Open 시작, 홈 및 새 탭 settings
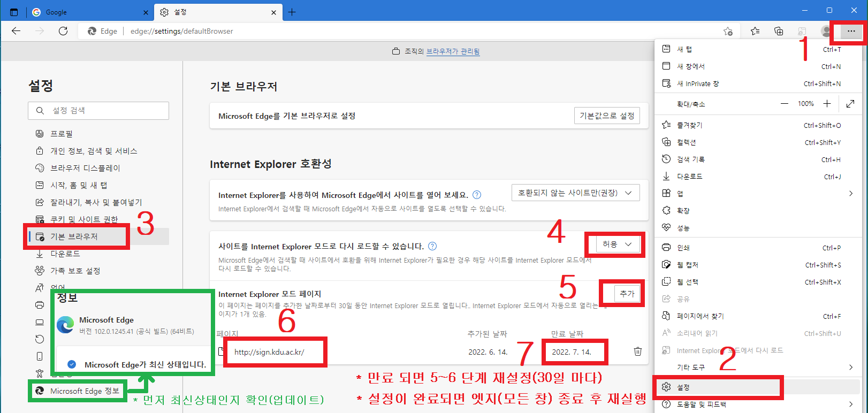Viewport: 868px width, 413px height. point(98,185)
